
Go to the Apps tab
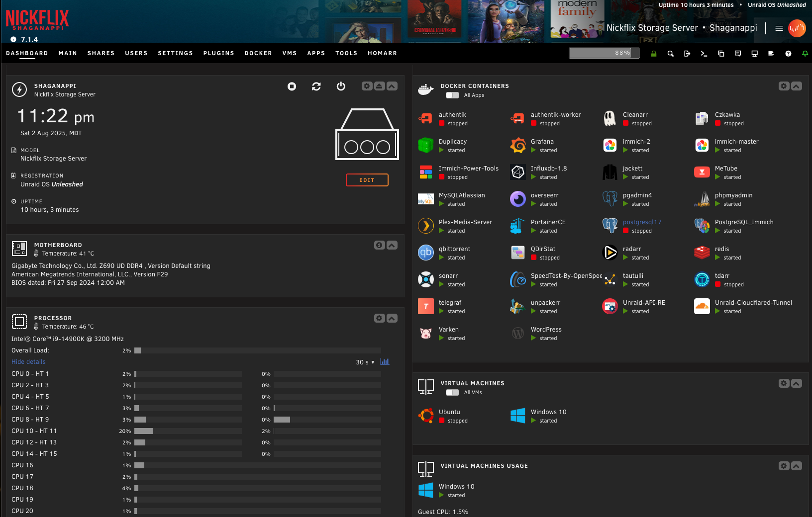click(316, 53)
